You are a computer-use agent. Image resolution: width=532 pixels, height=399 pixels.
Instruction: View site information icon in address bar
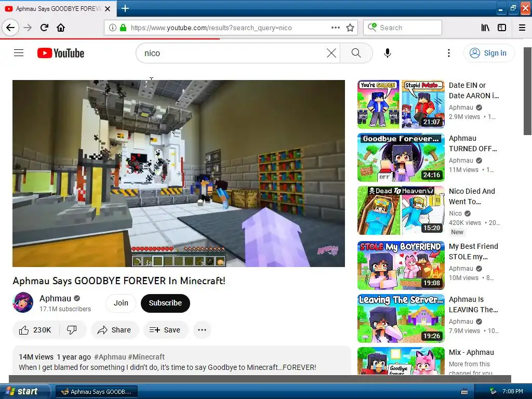[112, 28]
